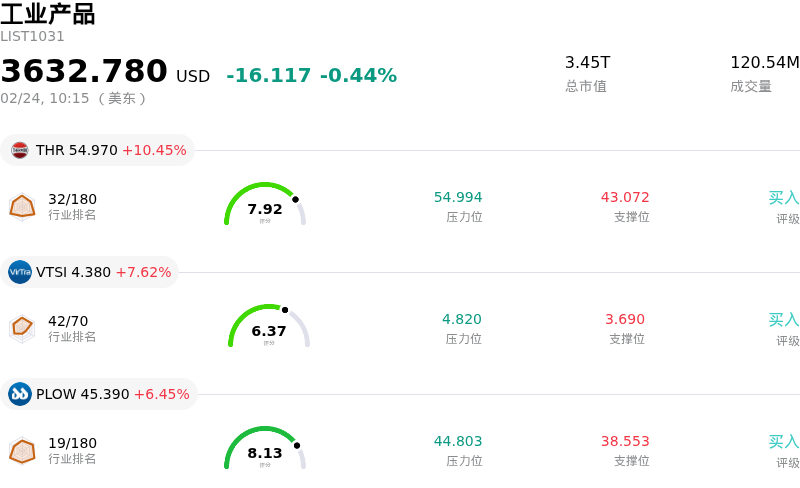Click the 7.92 score gauge
The height and width of the screenshot is (488, 800).
point(265,205)
